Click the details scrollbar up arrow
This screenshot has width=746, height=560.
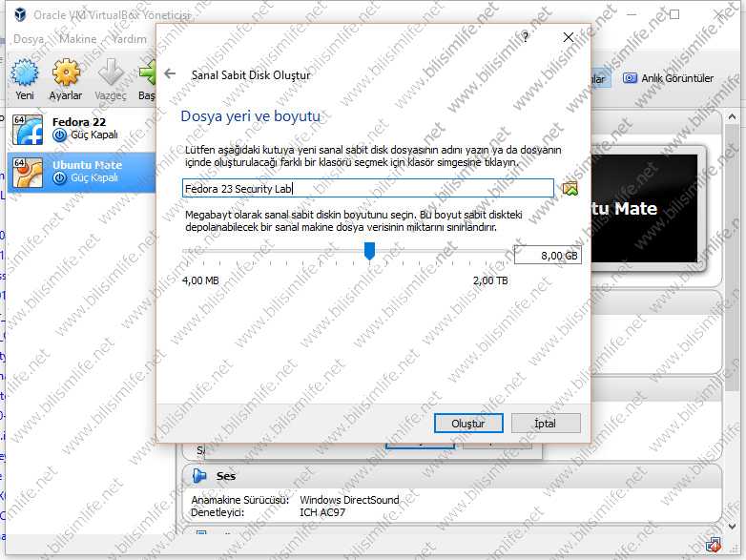coord(732,117)
